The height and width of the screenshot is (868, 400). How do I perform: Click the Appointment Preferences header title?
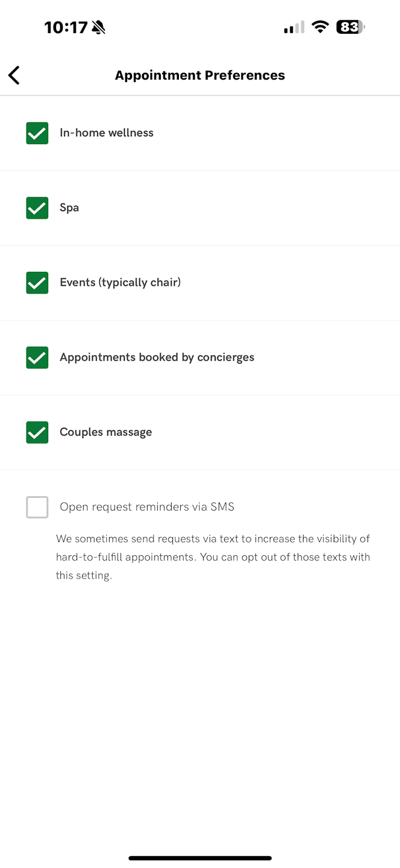coord(200,75)
